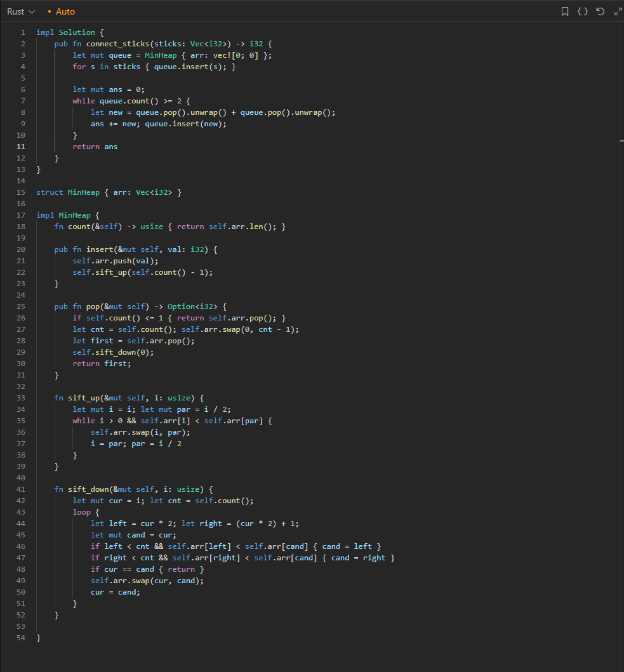Click 'self.arr.push(val);' on line 21
Screen dimensions: 624x672
pos(116,261)
